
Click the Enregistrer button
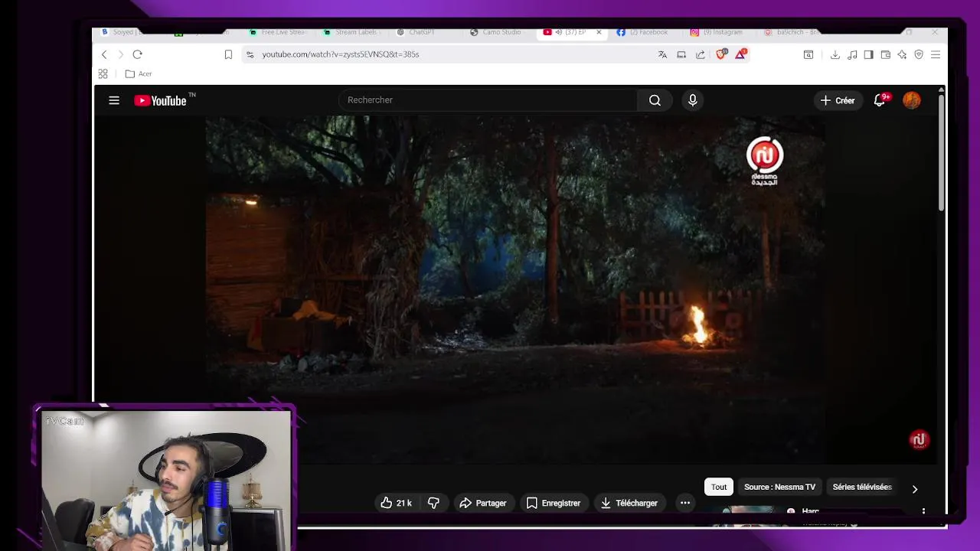tap(553, 503)
